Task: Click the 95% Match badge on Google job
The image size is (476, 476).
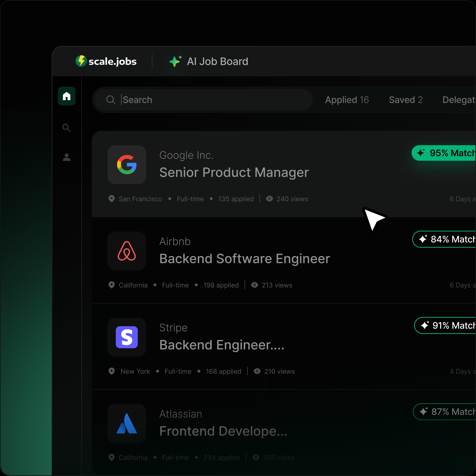Action: click(x=448, y=153)
